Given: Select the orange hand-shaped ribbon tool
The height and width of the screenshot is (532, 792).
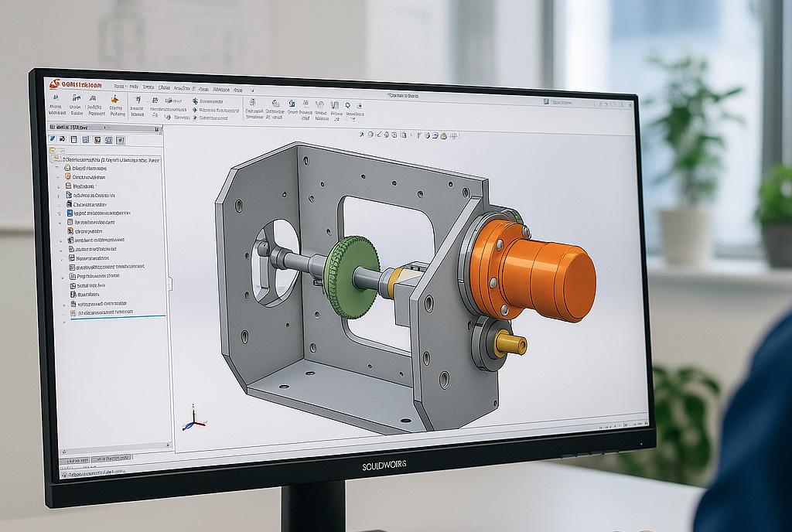Looking at the screenshot, I should pos(117,107).
